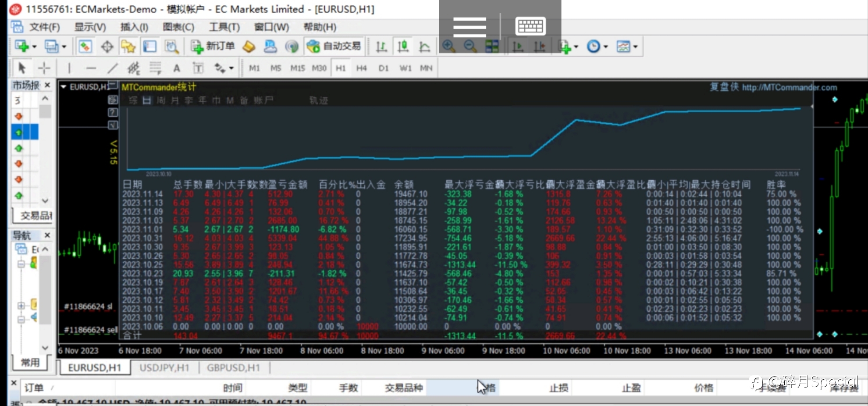Toggle the auto scroll chart icon

(518, 46)
